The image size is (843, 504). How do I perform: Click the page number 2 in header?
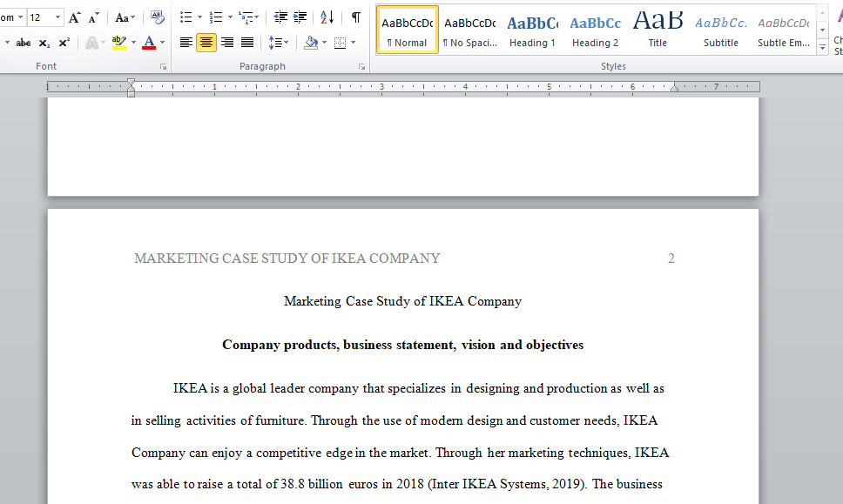[x=671, y=259]
